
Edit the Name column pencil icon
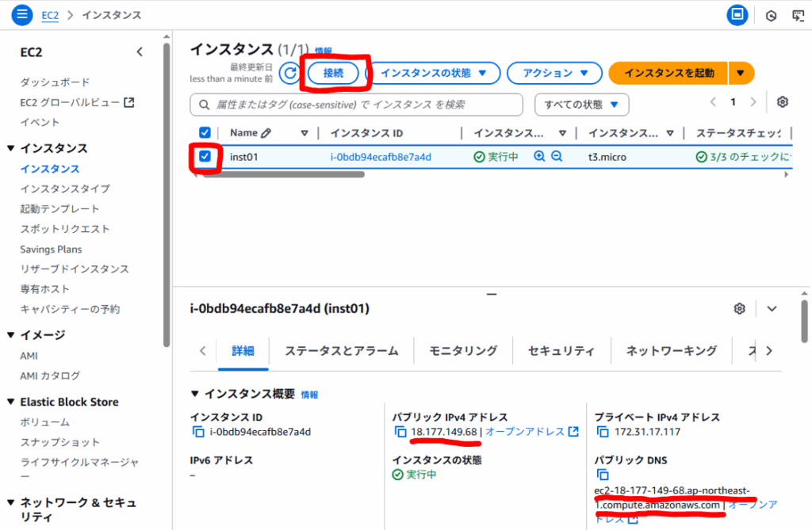(x=266, y=133)
